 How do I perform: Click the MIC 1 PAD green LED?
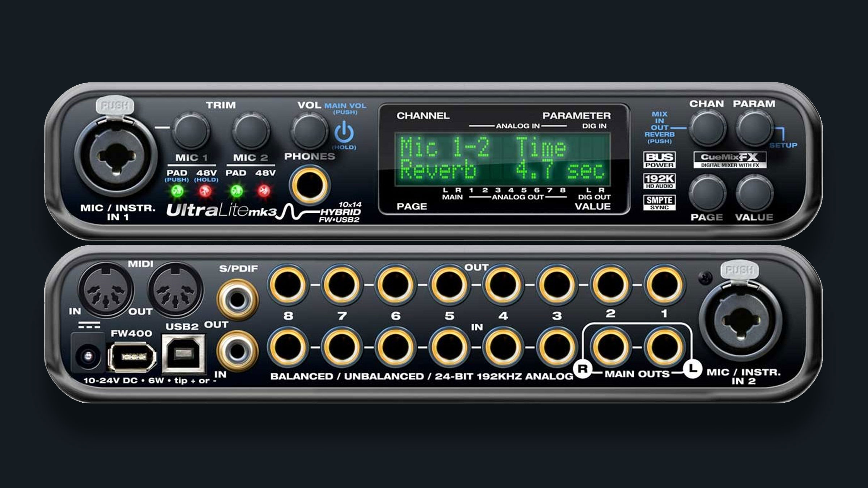[177, 191]
